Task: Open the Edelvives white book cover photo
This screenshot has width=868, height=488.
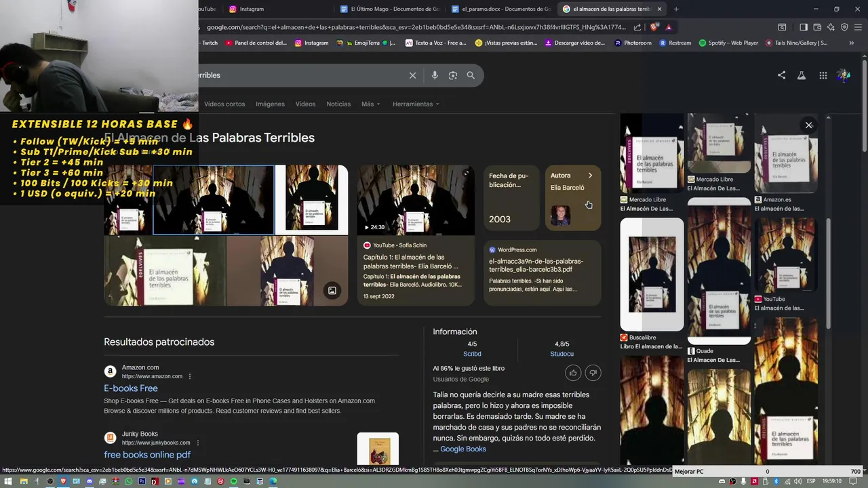Action: 165,271
